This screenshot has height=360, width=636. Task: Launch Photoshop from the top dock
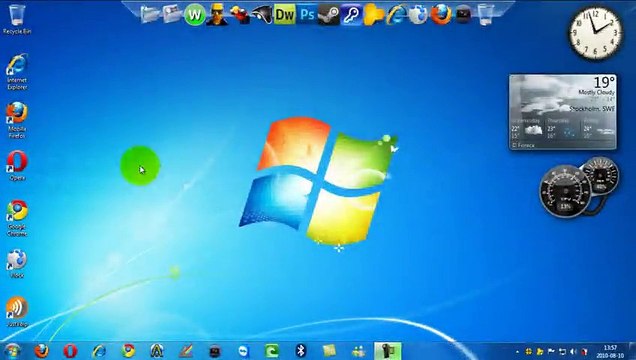click(307, 15)
